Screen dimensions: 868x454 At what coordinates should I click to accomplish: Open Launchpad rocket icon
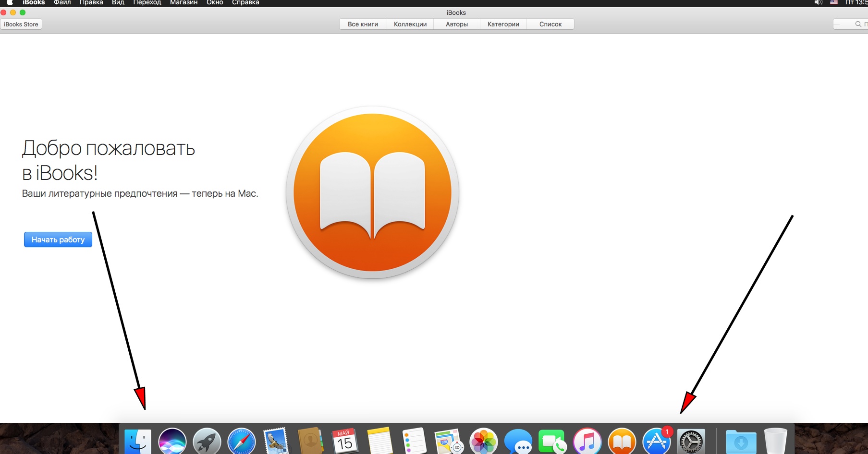click(x=207, y=442)
